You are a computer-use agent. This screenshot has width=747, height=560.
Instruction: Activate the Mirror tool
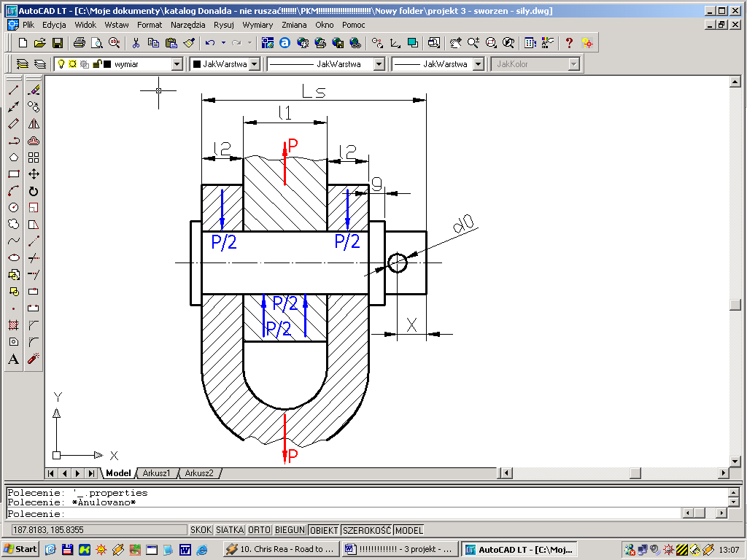point(34,123)
